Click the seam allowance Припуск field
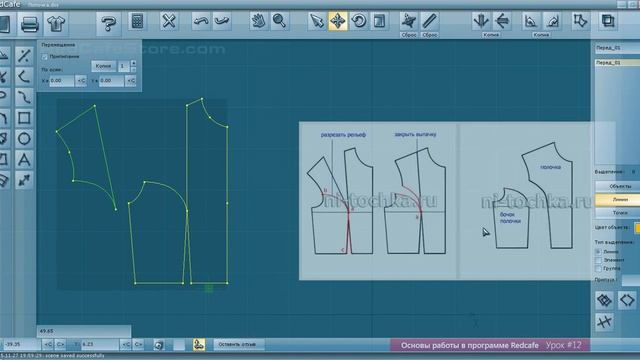This screenshot has width=640, height=360. click(631, 280)
